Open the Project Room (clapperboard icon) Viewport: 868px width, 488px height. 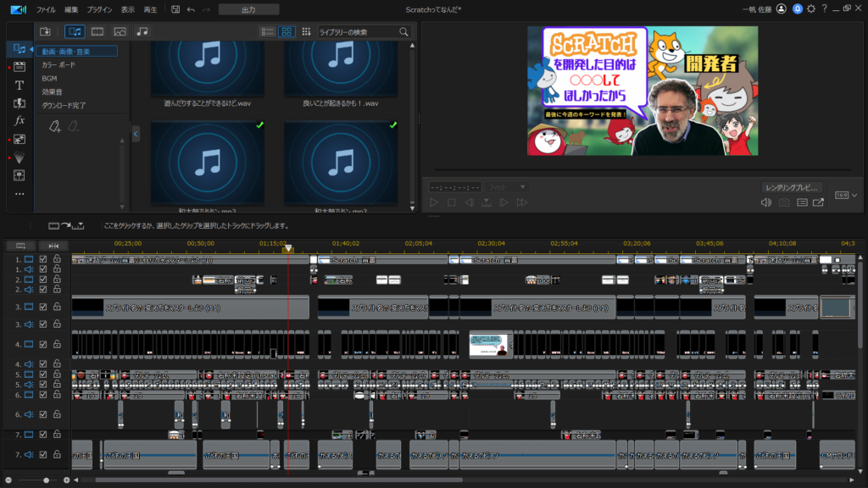(x=19, y=67)
